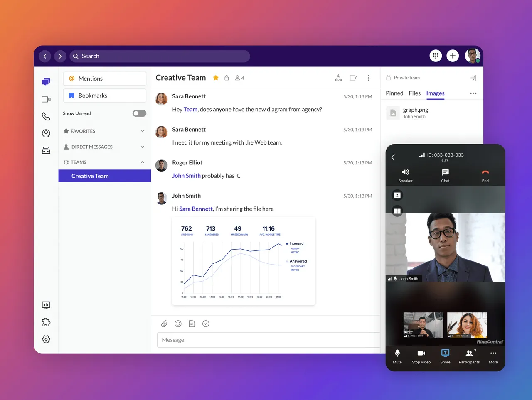Click the dial pad icon in top bar

[x=436, y=56]
